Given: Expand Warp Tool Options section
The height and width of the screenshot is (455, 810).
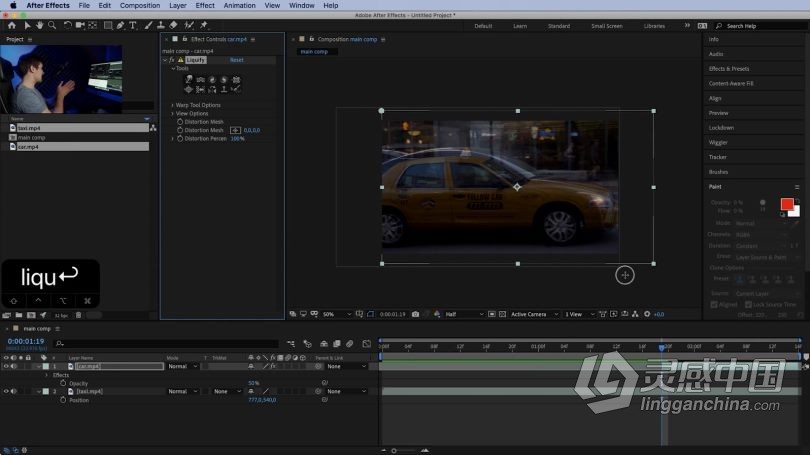Looking at the screenshot, I should (173, 105).
